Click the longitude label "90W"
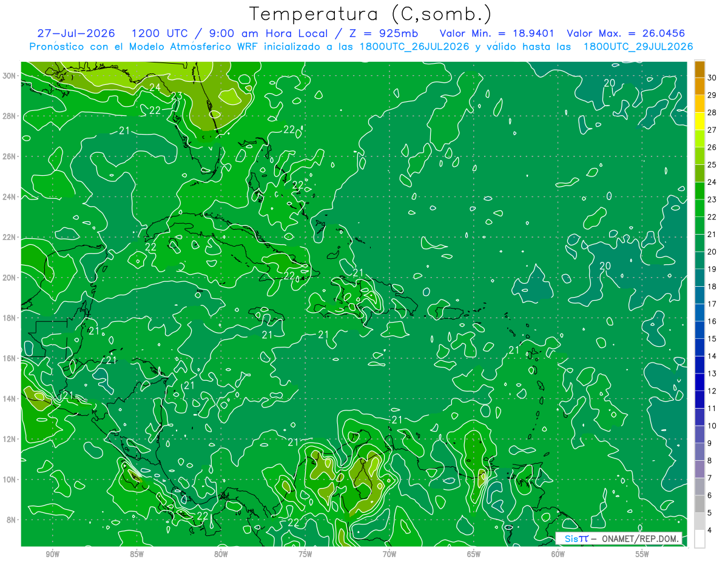Screen dimensions: 728x562 [52, 554]
